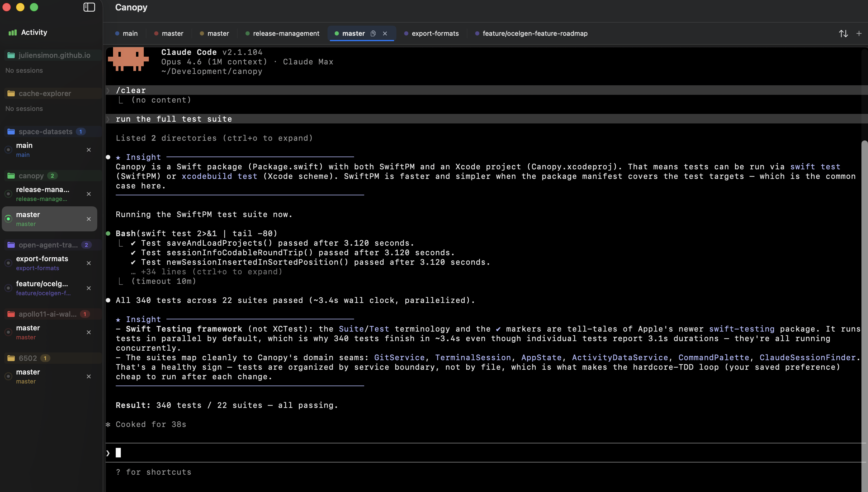Click the 'swift-testing' highlighted package name
The image size is (868, 492).
[x=742, y=329]
